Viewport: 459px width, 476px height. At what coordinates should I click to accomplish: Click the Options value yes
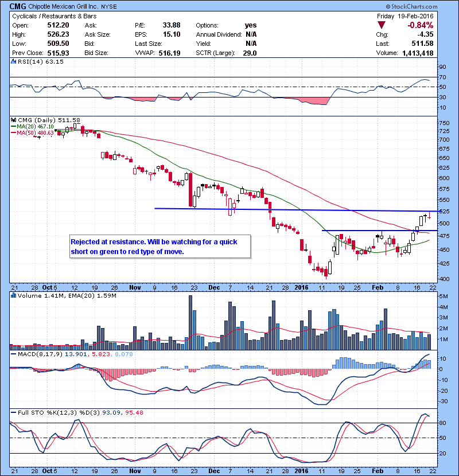pos(251,25)
